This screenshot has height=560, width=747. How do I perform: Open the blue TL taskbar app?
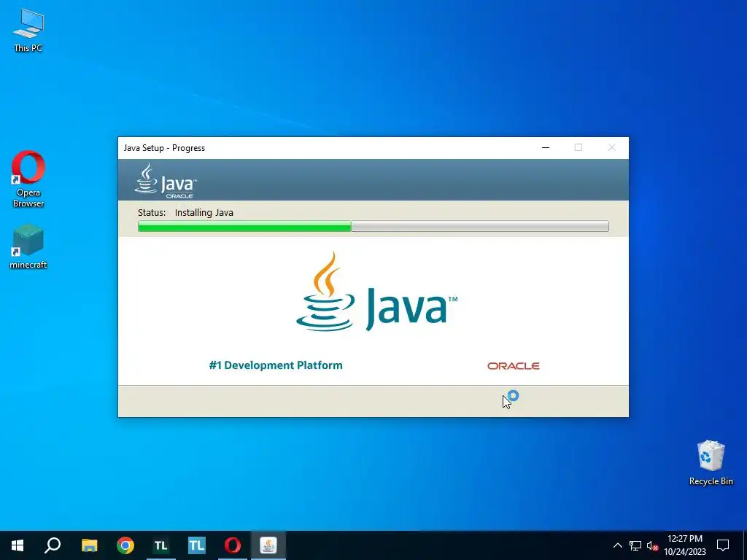point(197,545)
